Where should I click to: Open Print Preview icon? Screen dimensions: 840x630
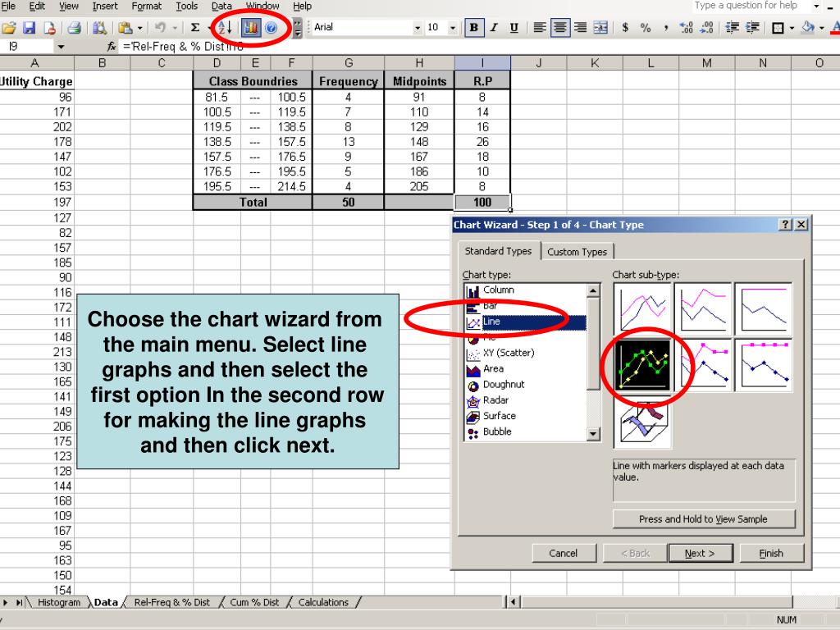(99, 27)
